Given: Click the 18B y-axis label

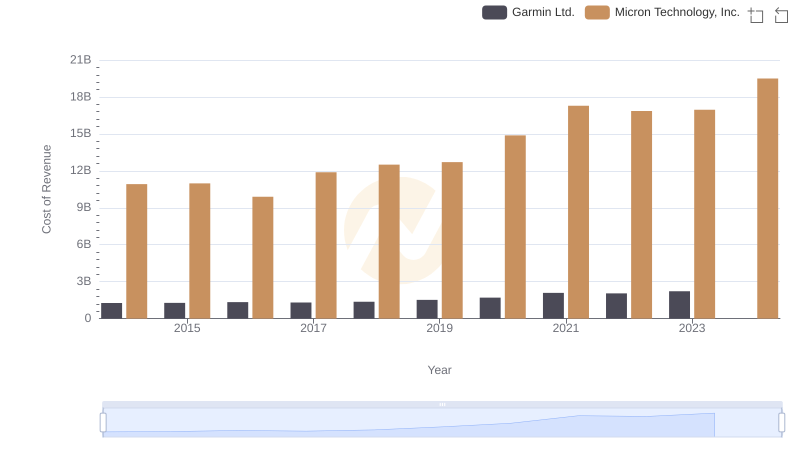Looking at the screenshot, I should [81, 97].
